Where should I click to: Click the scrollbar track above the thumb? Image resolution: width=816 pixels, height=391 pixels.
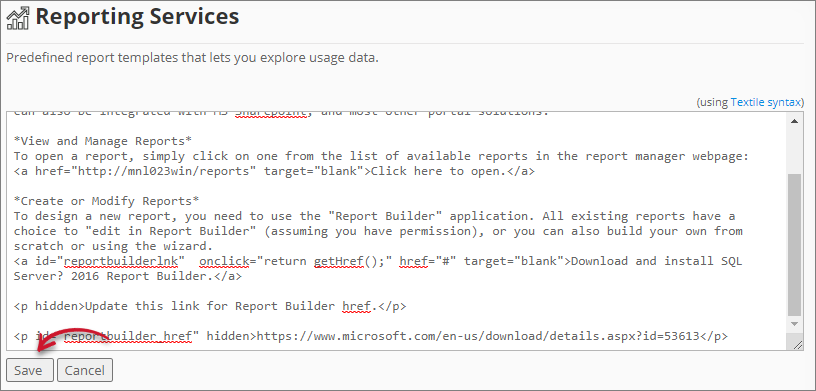[795, 151]
